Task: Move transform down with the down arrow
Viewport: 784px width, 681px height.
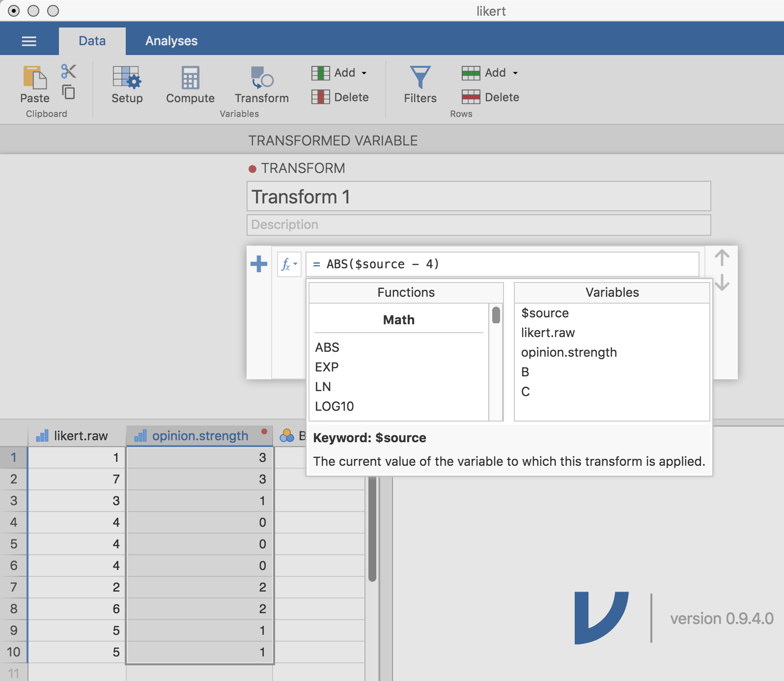Action: [722, 282]
